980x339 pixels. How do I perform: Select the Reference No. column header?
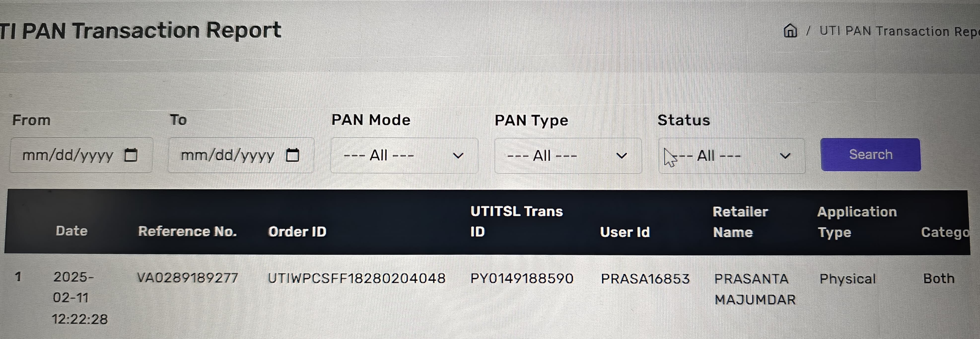(187, 231)
